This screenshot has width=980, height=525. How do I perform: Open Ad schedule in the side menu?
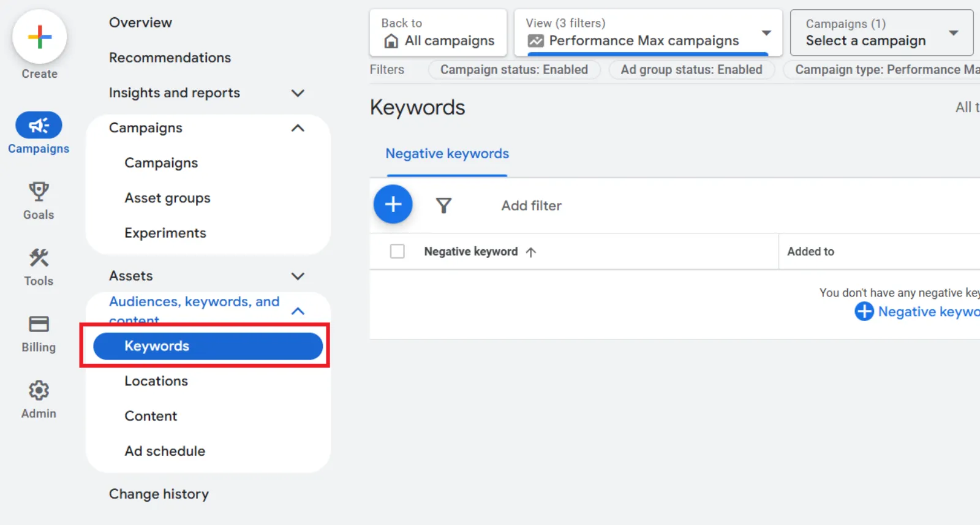click(165, 451)
